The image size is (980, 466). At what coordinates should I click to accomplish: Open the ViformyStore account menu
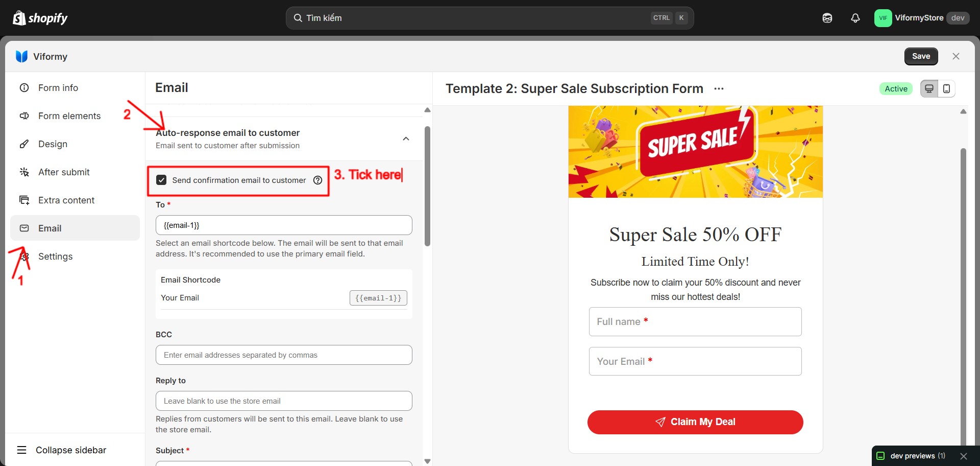point(921,18)
